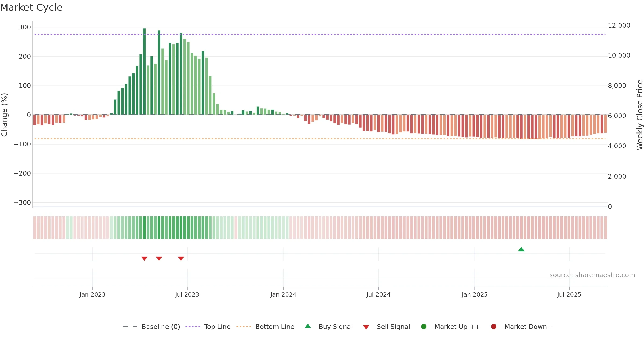Click the 2,000 right axis value

pos(617,176)
